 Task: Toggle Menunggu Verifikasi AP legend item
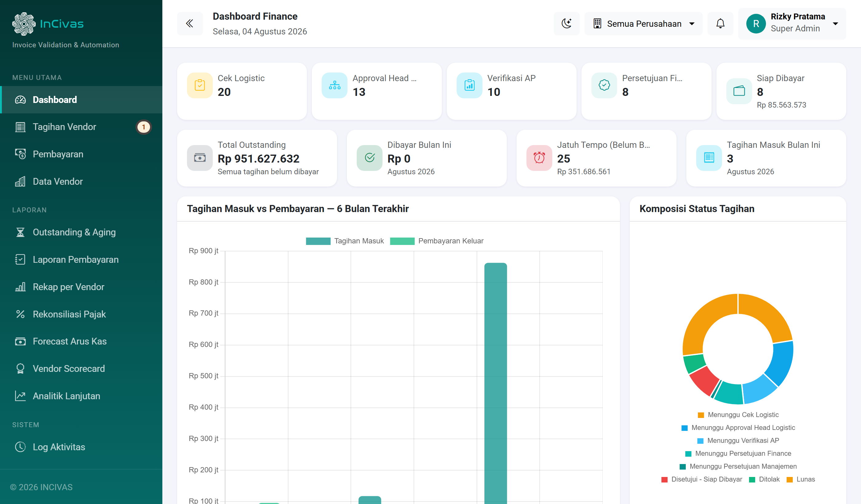click(x=738, y=441)
